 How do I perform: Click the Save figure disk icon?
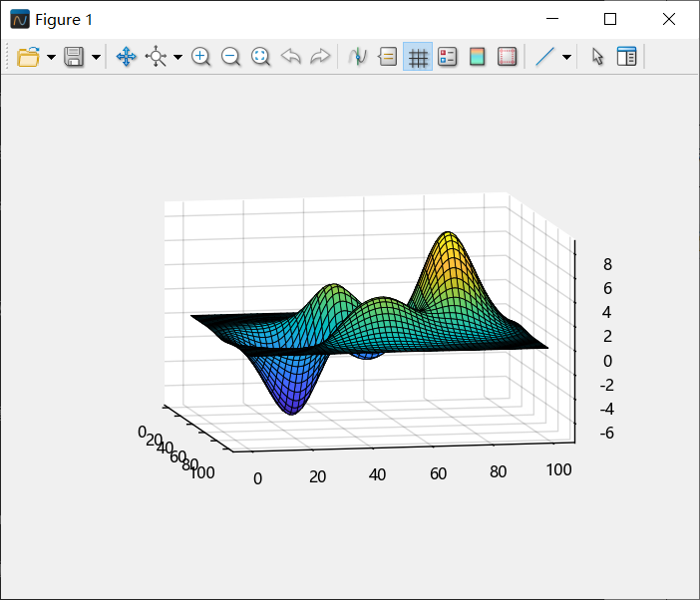[x=75, y=57]
